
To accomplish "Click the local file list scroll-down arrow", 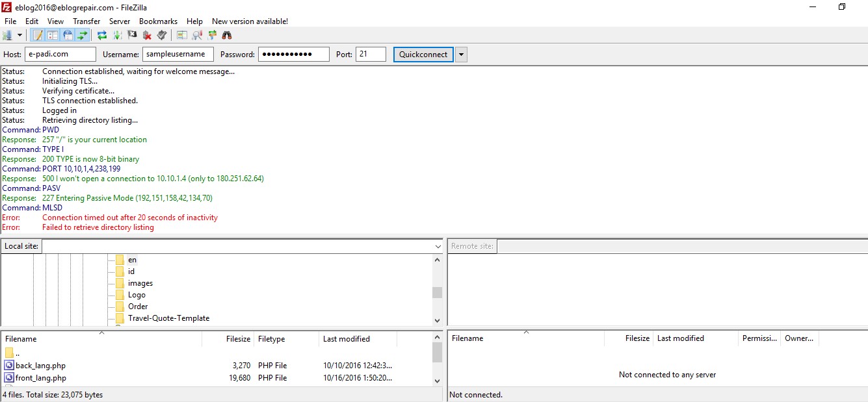I will point(437,381).
